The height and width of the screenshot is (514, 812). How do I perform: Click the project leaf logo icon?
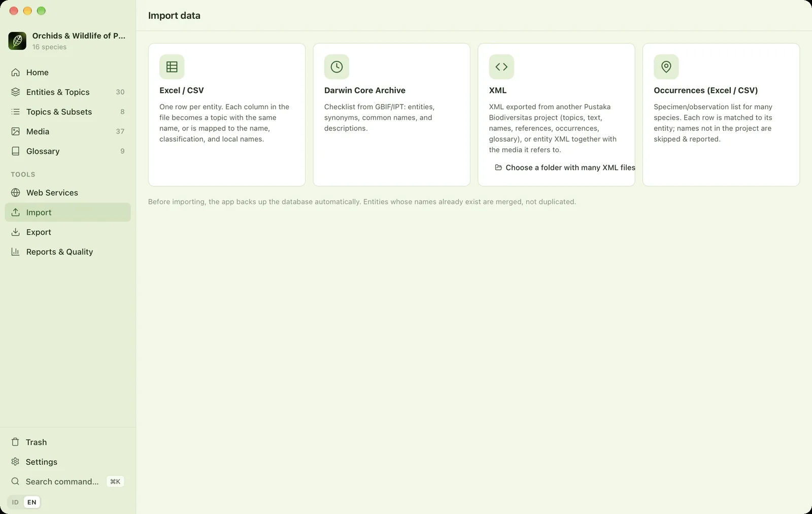(x=17, y=41)
